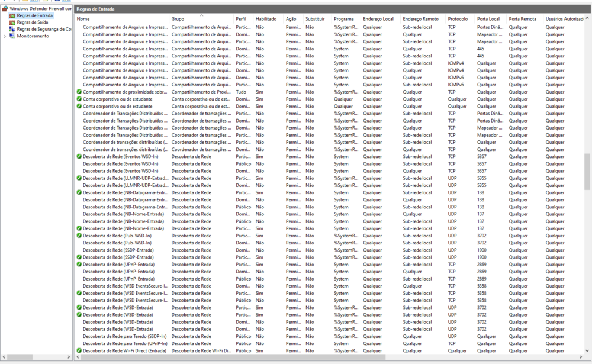
Task: Click the Regras de Saída tree icon
Action: click(12, 22)
